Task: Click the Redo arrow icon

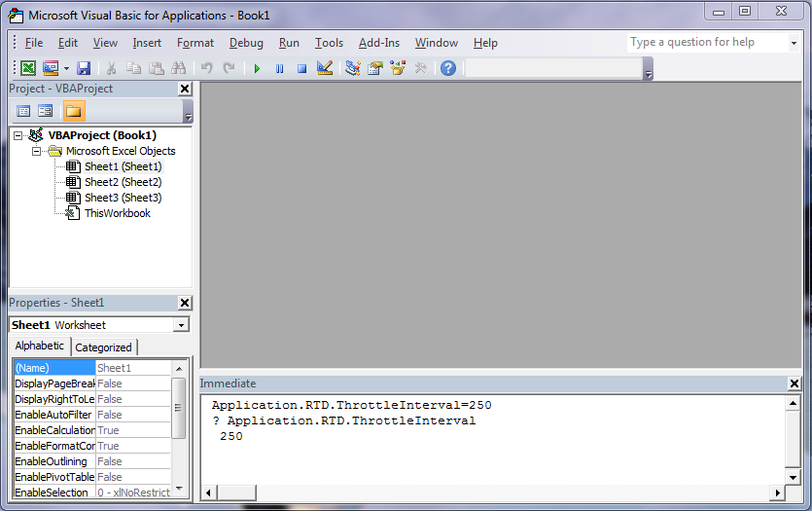Action: click(229, 68)
